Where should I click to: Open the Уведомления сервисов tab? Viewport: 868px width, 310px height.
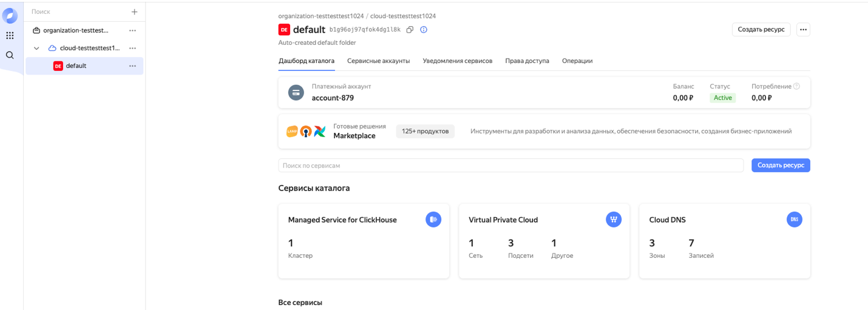458,61
